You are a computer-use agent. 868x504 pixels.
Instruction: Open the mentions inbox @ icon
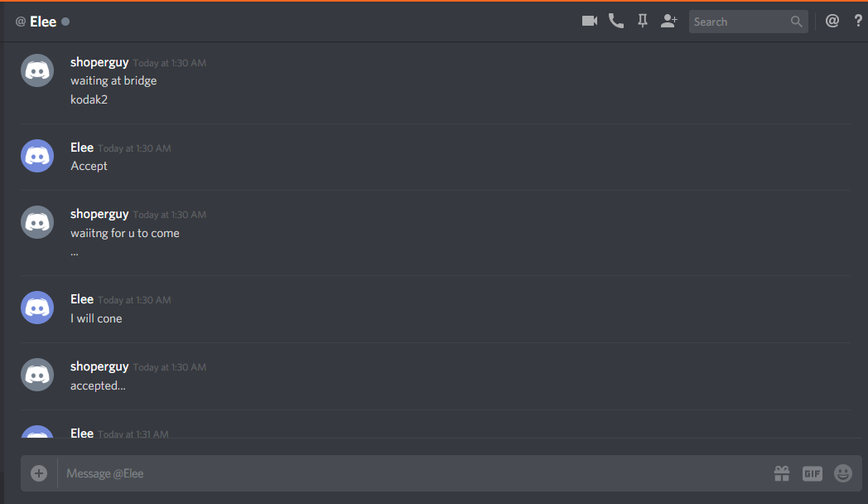click(x=832, y=21)
